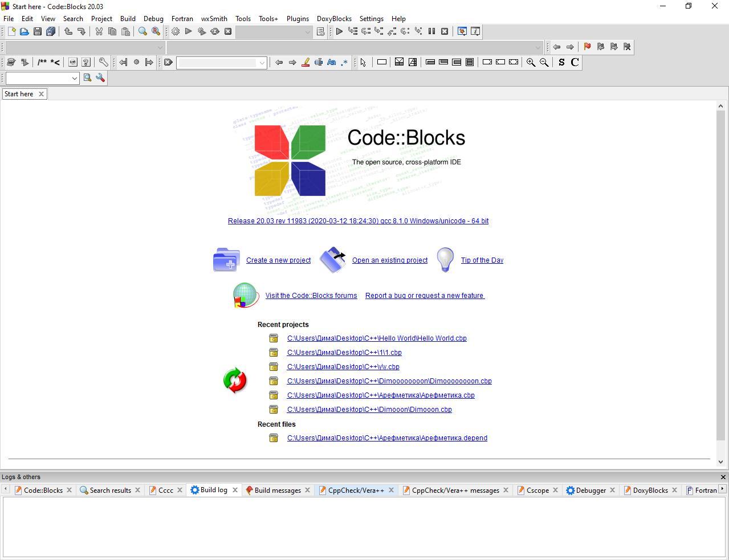Click the New file toolbar icon

pyautogui.click(x=11, y=32)
